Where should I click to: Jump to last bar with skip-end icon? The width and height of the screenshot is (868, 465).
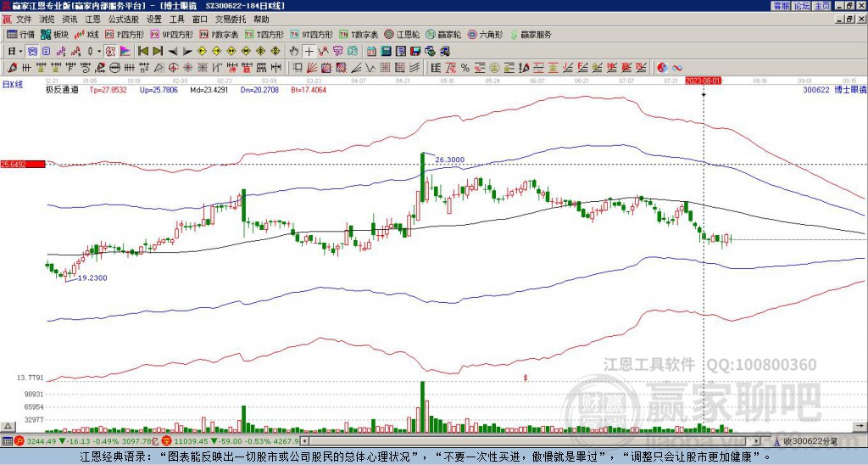pos(158,52)
